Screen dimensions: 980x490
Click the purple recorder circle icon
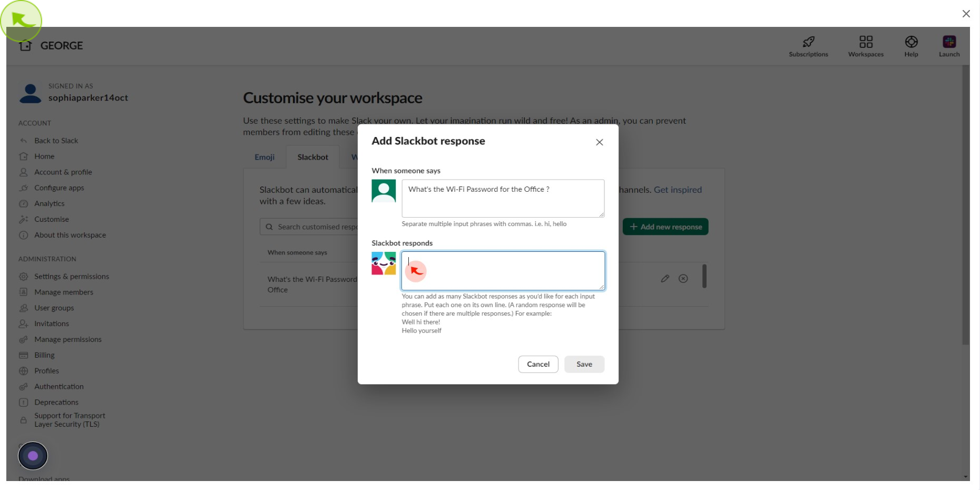coord(33,456)
